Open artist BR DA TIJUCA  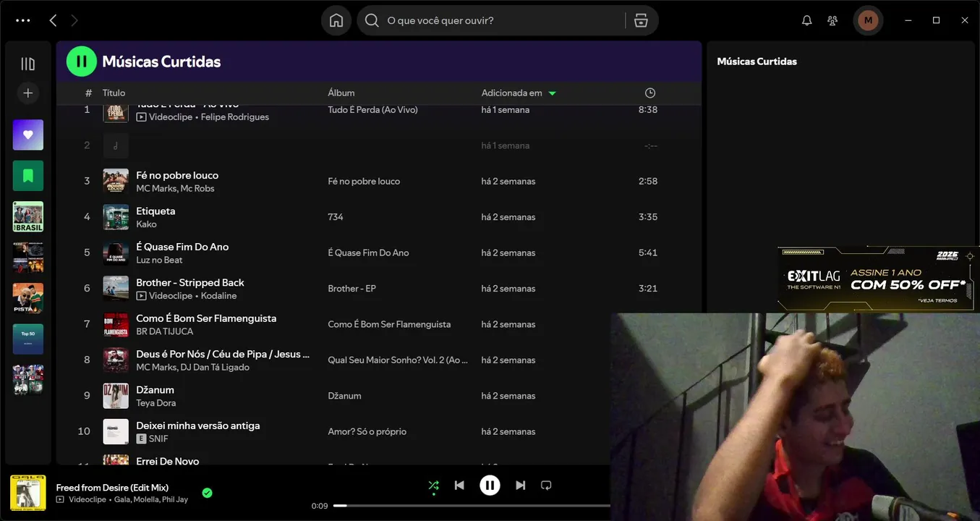click(x=165, y=331)
